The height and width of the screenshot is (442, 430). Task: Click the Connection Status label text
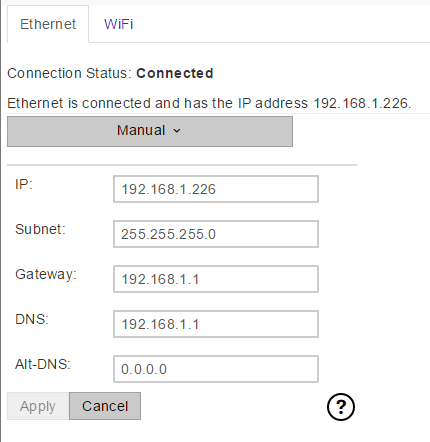point(70,73)
